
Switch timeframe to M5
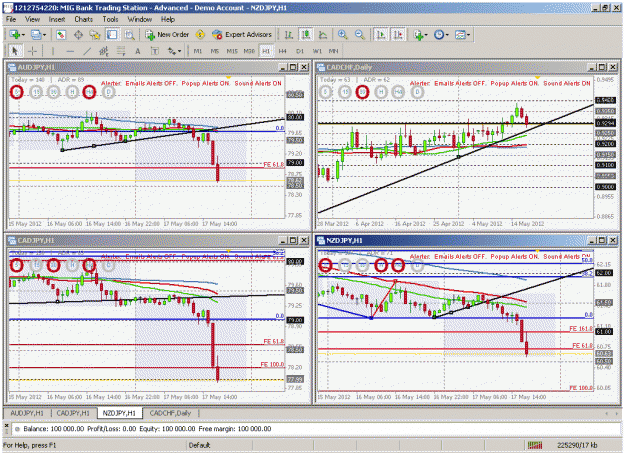coord(215,51)
